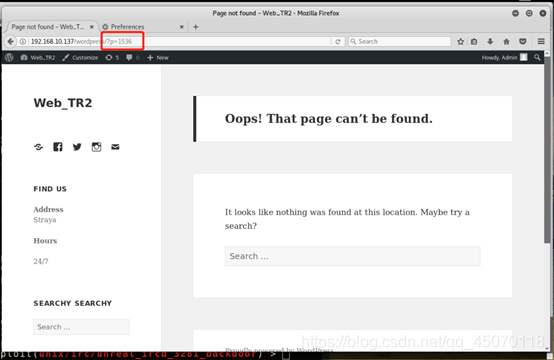Click the main content Search field
The image size is (554, 360).
[x=353, y=256]
